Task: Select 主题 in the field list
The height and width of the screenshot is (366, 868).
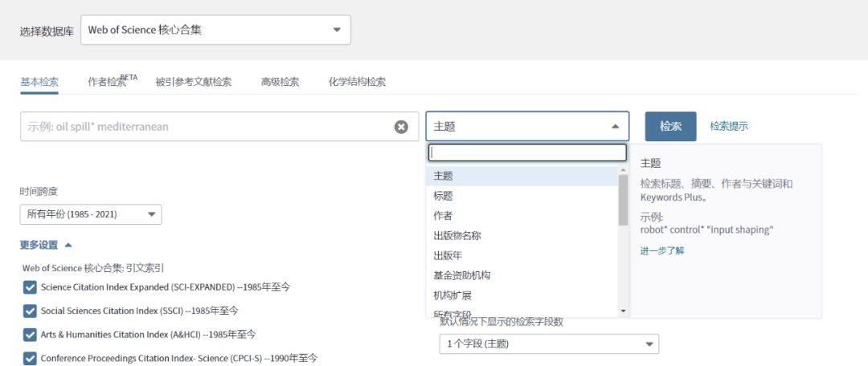Action: coord(522,176)
